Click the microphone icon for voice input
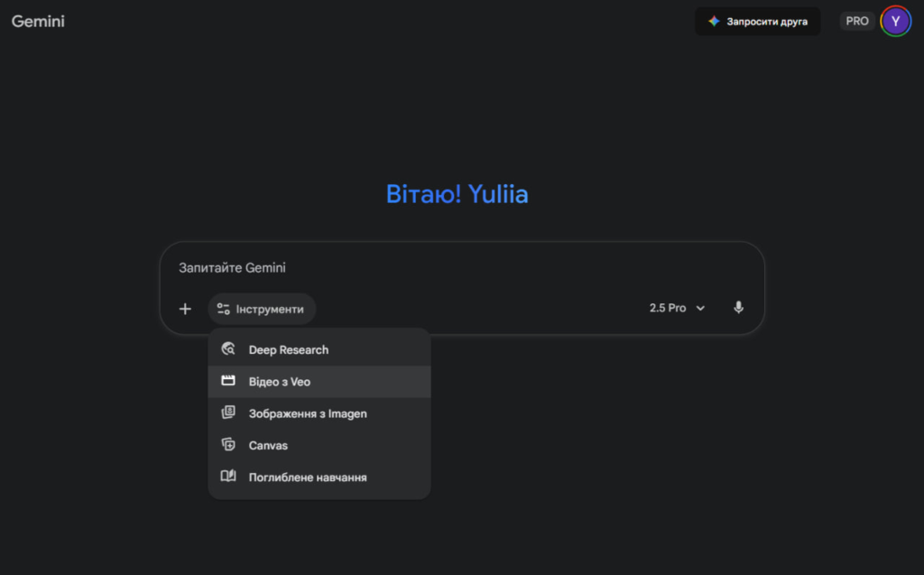Screen dimensions: 924x575 point(738,308)
